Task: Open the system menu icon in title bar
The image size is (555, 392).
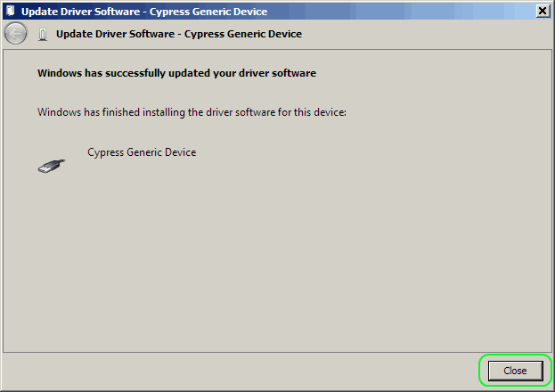Action: [10, 12]
